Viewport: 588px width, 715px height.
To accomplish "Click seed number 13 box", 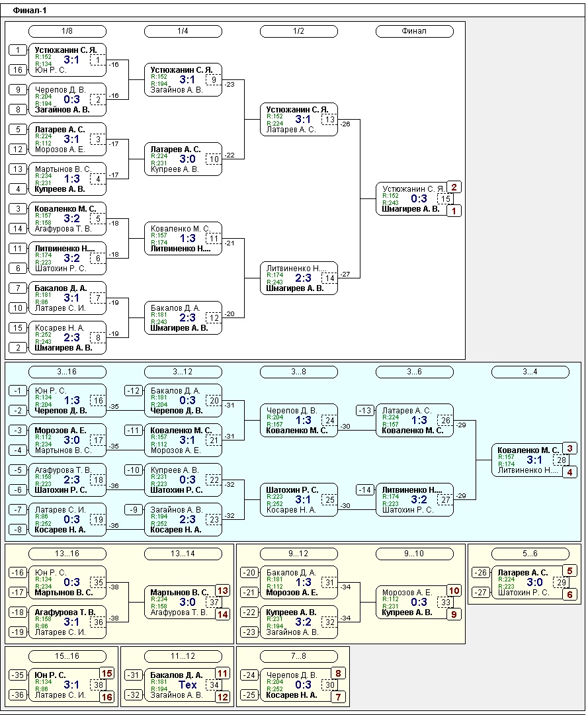I will [18, 169].
